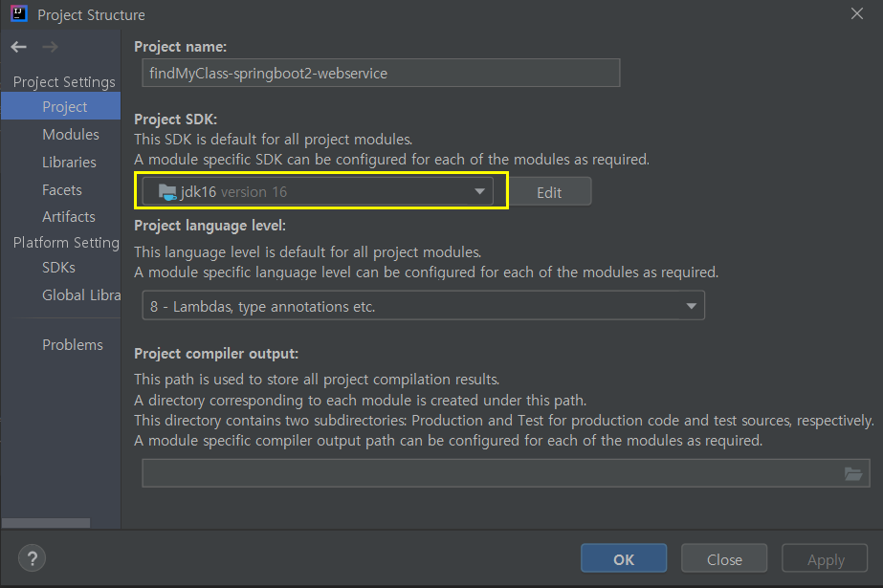This screenshot has width=883, height=588.
Task: Click the Edit SDK button
Action: pyautogui.click(x=549, y=192)
